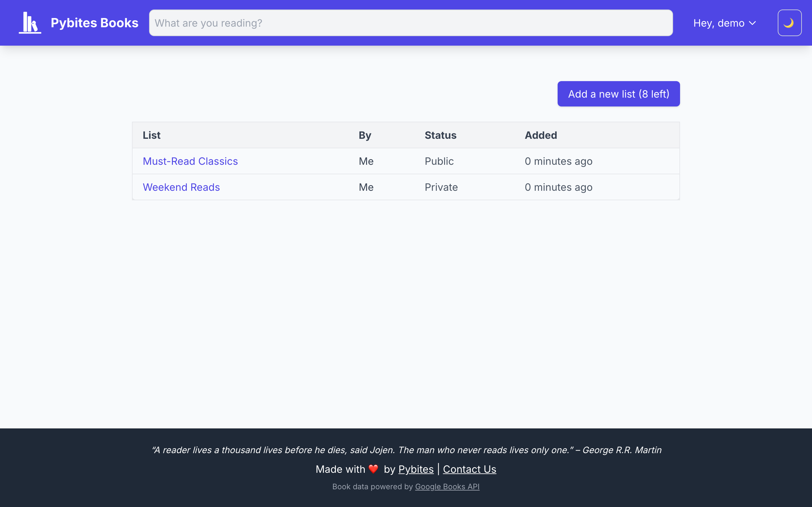The height and width of the screenshot is (507, 812).
Task: Open the Weekend Reads list
Action: point(181,187)
